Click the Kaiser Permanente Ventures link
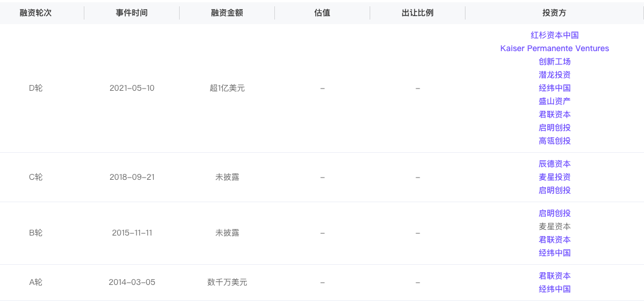The width and height of the screenshot is (644, 301). pos(554,48)
